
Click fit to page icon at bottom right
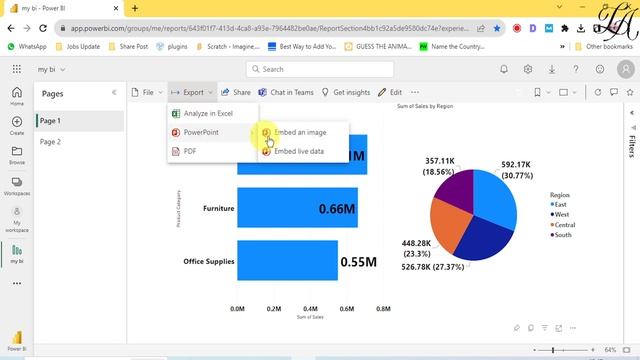pos(627,350)
